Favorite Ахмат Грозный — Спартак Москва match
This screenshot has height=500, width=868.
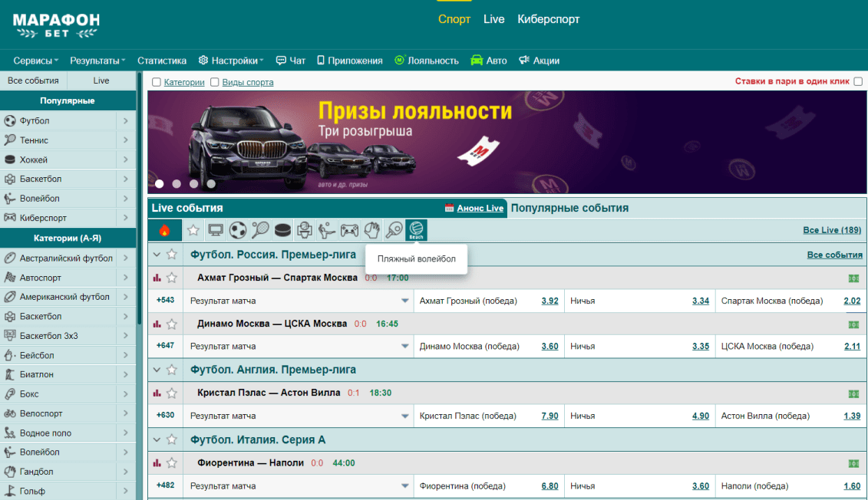click(x=172, y=278)
